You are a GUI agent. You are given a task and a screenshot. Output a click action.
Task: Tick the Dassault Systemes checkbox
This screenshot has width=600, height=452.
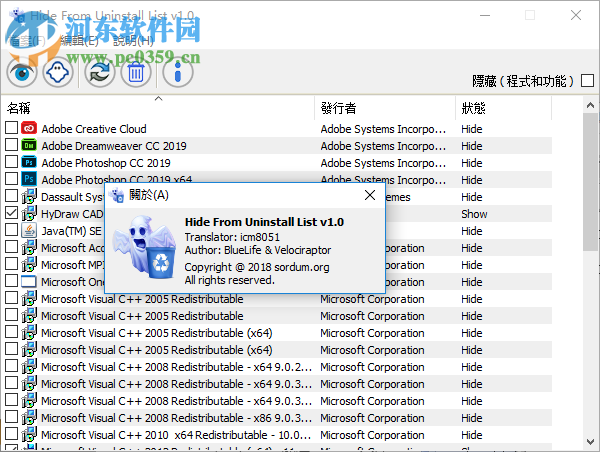(x=11, y=196)
